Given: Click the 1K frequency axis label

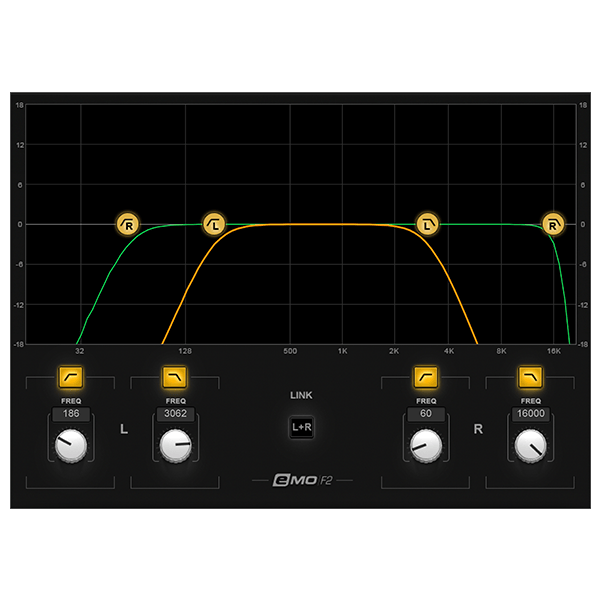Looking at the screenshot, I should [342, 351].
